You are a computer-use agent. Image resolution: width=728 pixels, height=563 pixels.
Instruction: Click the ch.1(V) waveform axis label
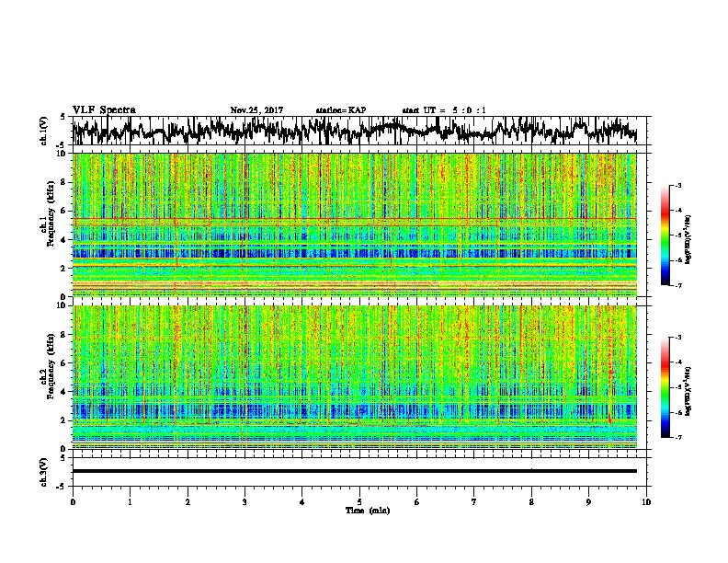click(x=44, y=130)
